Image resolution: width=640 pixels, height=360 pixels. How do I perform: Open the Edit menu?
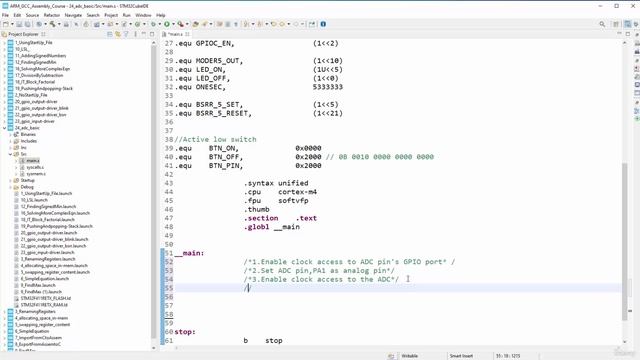pos(17,15)
